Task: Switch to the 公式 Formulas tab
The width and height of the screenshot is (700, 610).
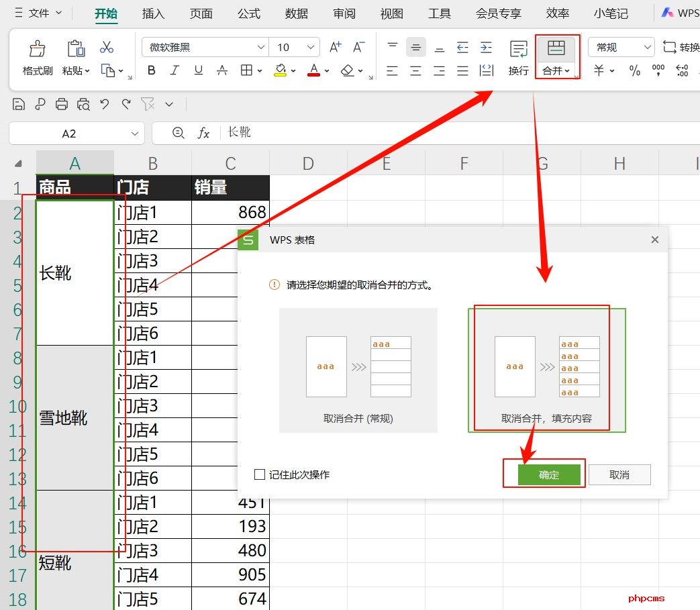Action: [x=249, y=14]
